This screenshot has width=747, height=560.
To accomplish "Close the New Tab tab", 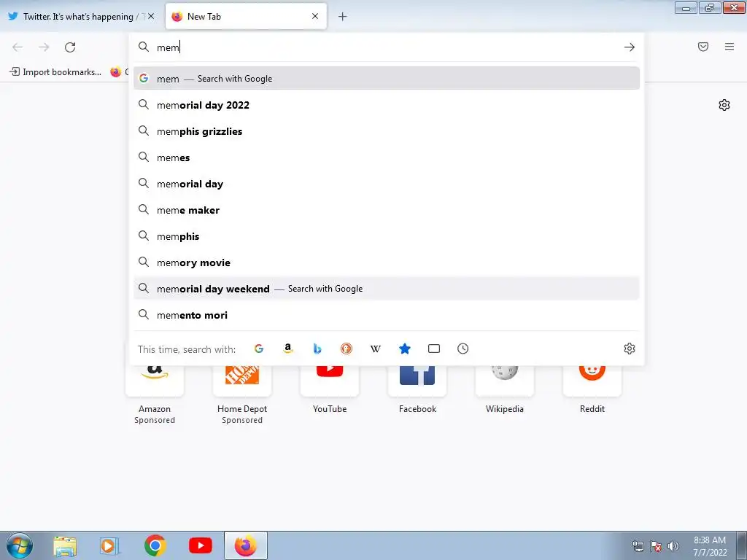I will [x=315, y=16].
